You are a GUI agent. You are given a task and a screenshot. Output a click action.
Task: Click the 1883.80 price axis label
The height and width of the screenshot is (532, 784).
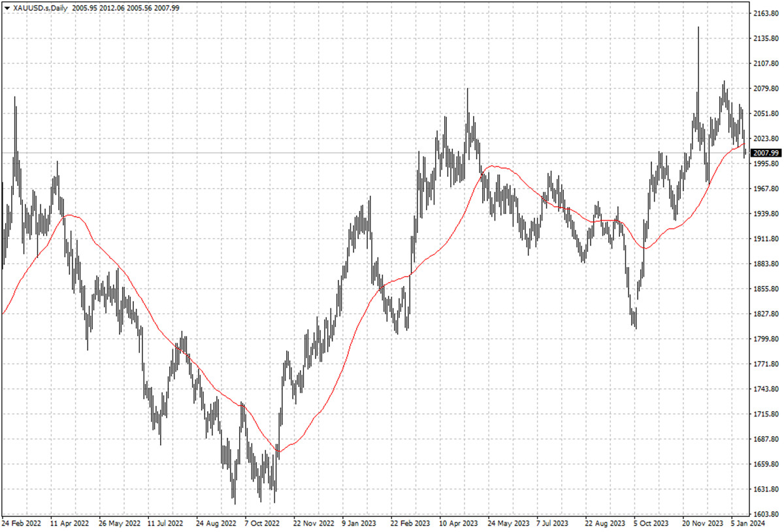click(765, 264)
